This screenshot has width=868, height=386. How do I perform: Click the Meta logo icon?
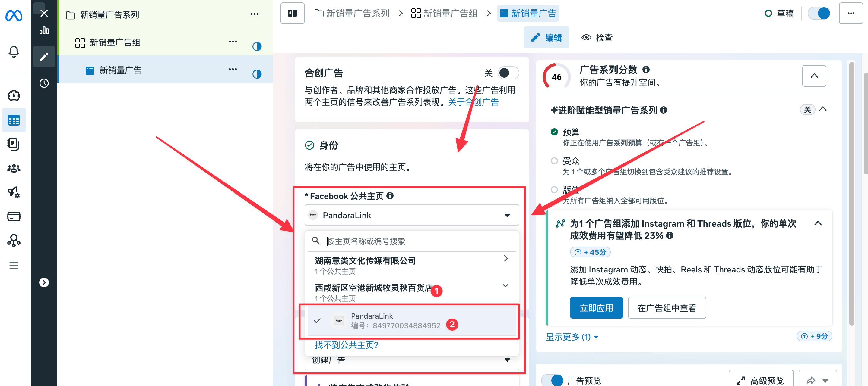[x=14, y=15]
